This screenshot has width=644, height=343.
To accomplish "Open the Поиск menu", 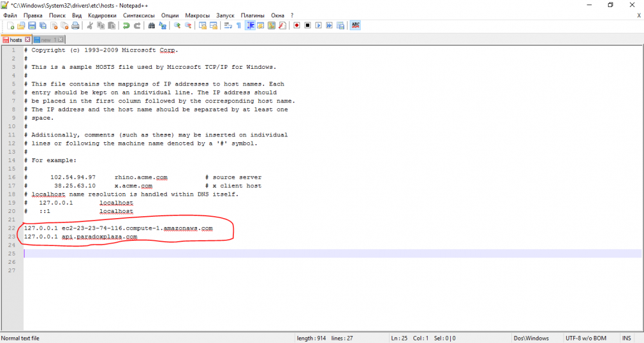I will click(x=57, y=15).
